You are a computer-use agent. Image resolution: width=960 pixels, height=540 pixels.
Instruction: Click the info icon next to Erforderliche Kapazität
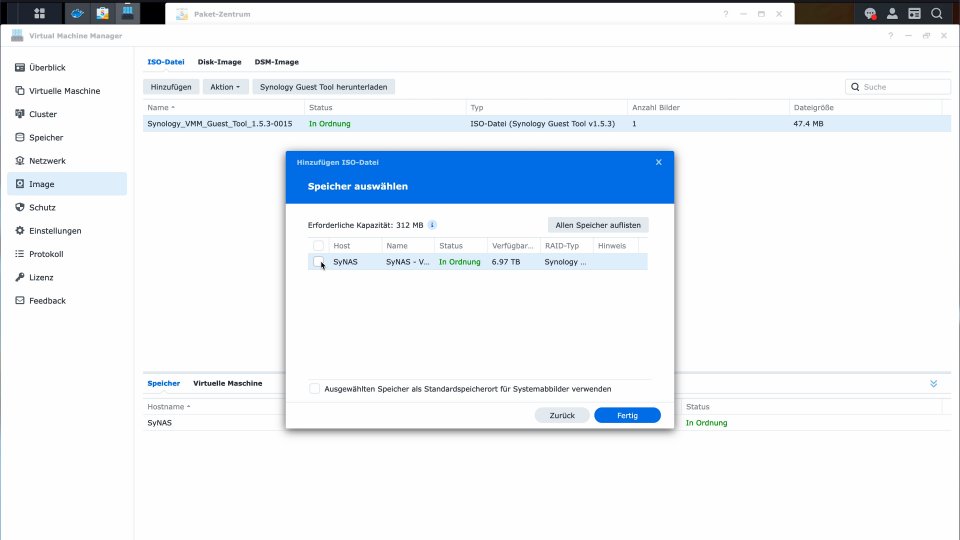click(432, 225)
